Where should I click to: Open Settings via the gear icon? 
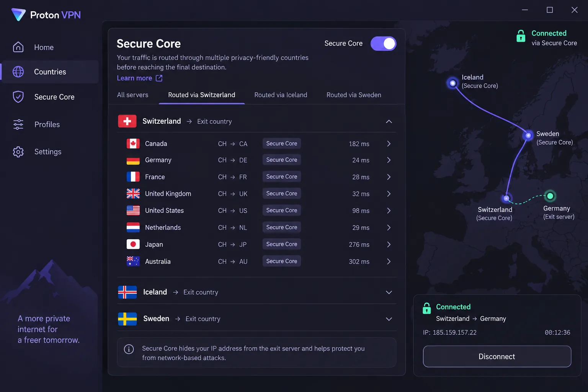point(18,152)
